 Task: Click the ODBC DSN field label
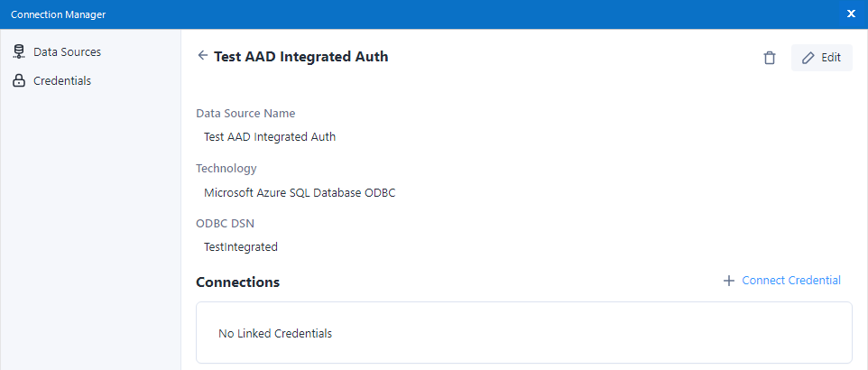(226, 223)
